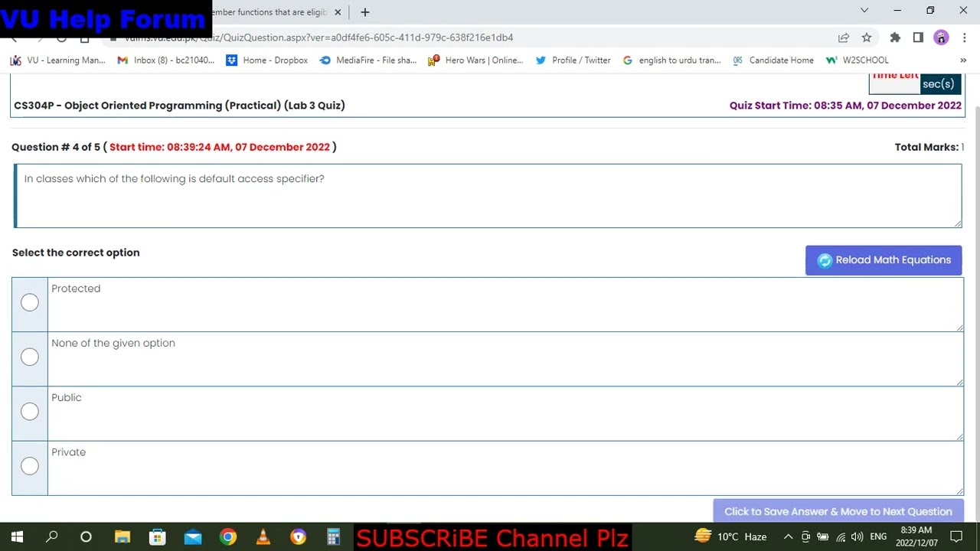Expand the tab search chevron
Image resolution: width=980 pixels, height=551 pixels.
point(864,11)
